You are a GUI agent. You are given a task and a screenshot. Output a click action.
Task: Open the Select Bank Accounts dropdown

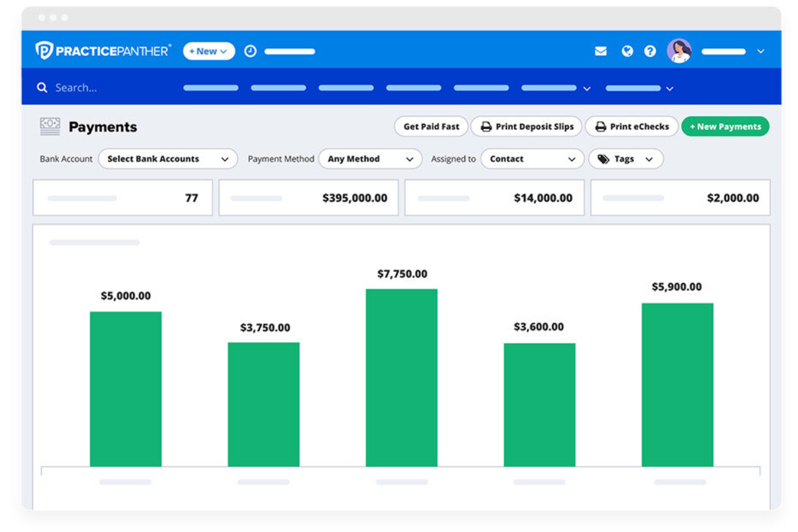point(167,158)
